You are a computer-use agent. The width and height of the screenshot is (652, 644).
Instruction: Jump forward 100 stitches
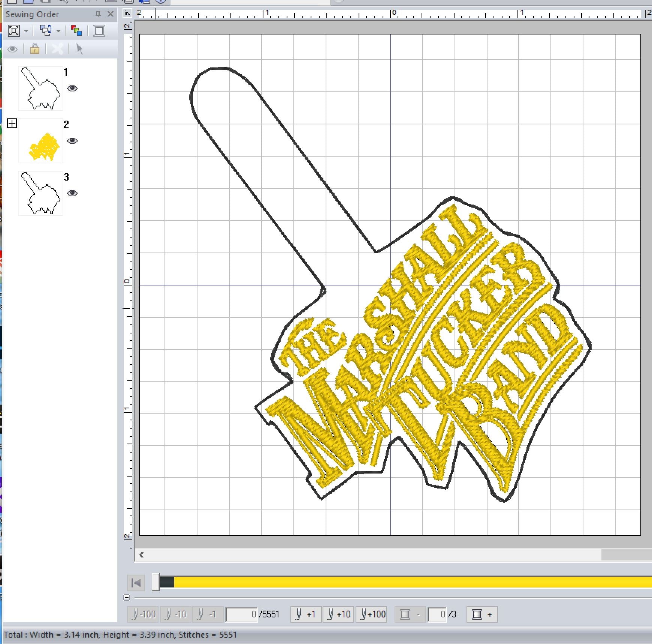point(372,614)
